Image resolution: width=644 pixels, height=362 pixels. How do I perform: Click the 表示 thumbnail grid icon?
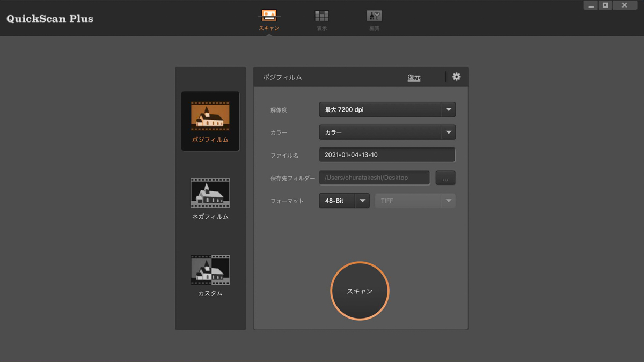[x=321, y=16]
